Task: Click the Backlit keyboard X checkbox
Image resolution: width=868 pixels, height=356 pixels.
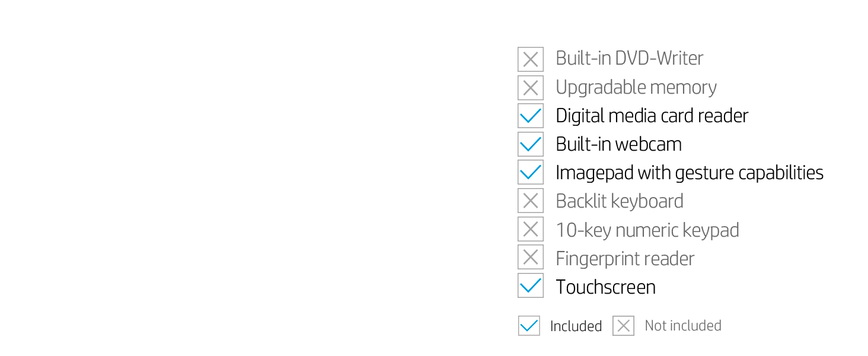Action: click(x=530, y=201)
